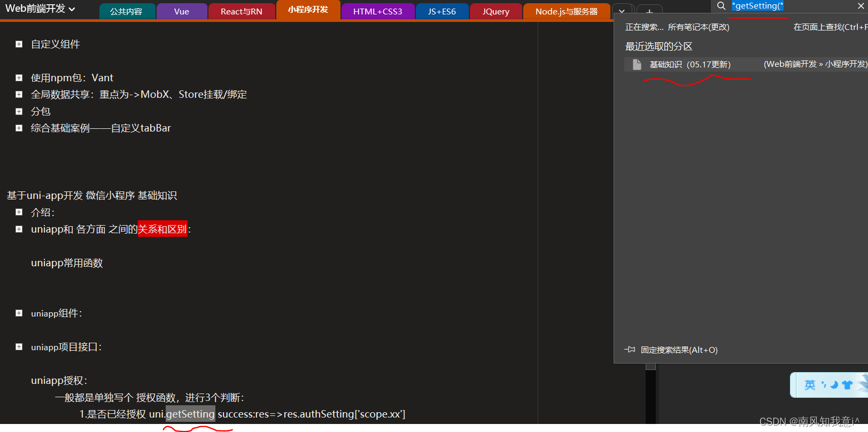868x432 pixels.
Task: Clear the search with X icon
Action: coord(861,6)
